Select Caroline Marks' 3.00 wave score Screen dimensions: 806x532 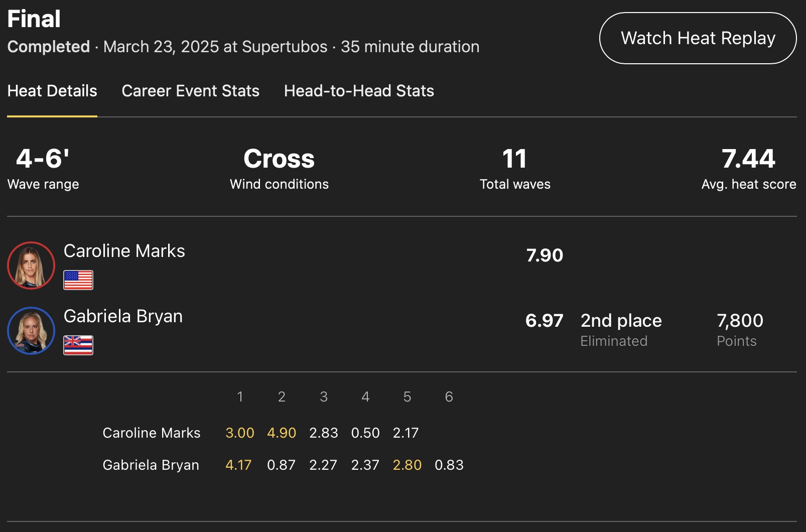point(240,433)
